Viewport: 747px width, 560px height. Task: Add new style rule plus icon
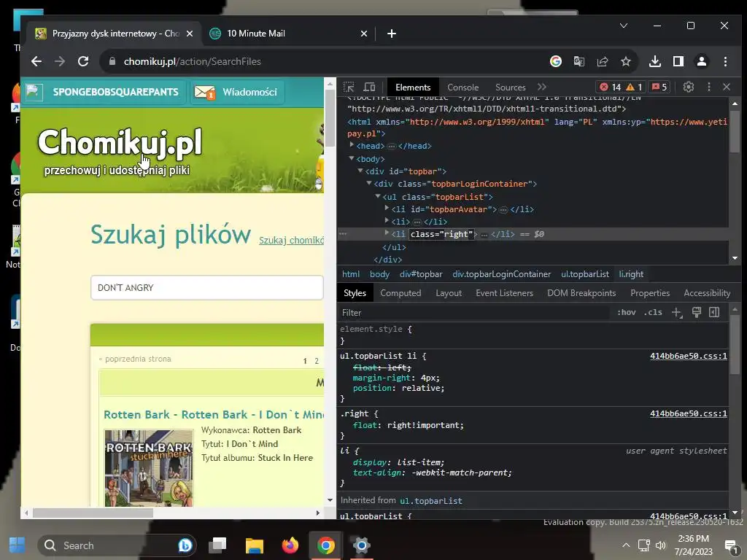tap(677, 312)
